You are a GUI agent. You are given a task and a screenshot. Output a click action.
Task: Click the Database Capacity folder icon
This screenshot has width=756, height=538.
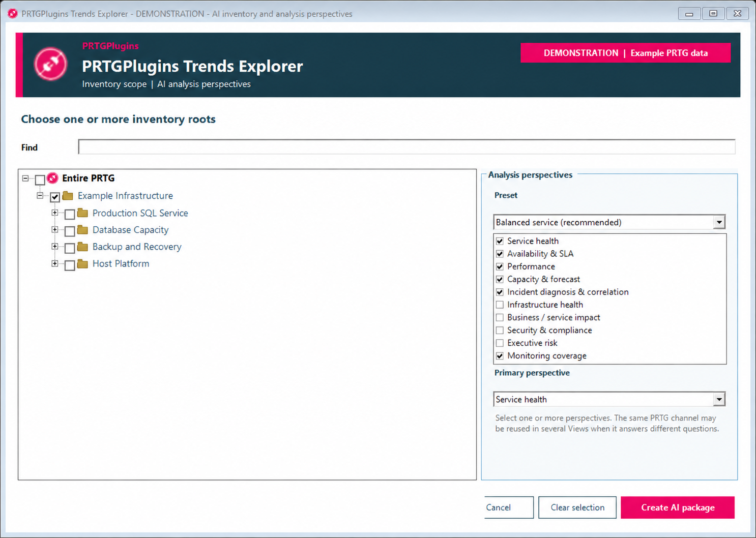click(x=82, y=230)
